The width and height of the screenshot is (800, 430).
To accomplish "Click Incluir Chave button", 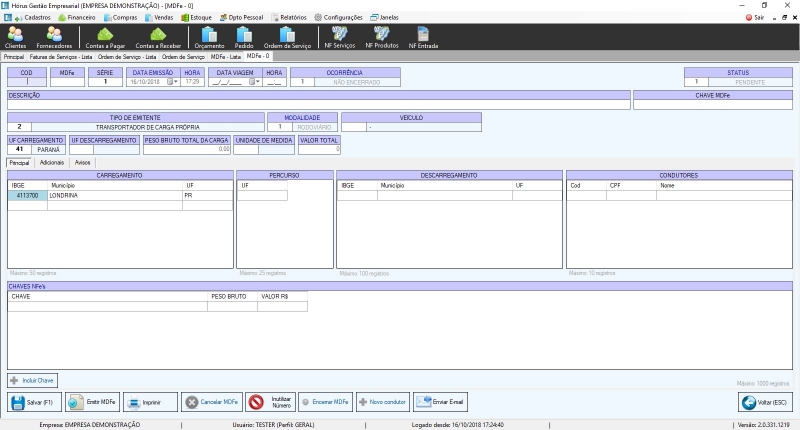I will click(32, 381).
